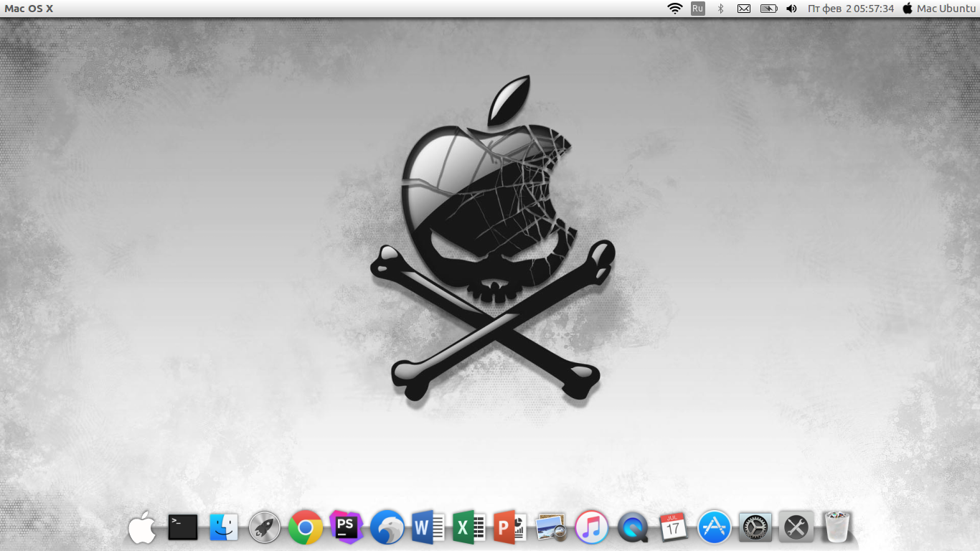
Task: Open the wrench and screwdriver utilities icon
Action: pos(796,528)
